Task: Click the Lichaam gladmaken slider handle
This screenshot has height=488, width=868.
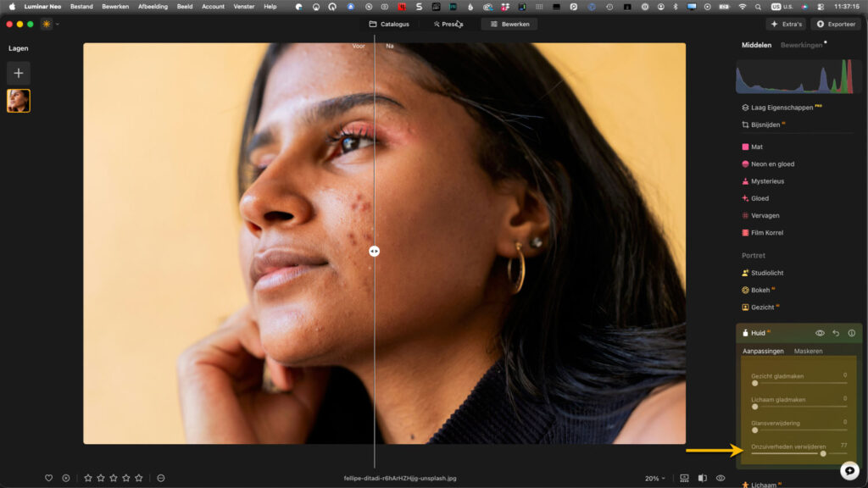Action: [754, 407]
